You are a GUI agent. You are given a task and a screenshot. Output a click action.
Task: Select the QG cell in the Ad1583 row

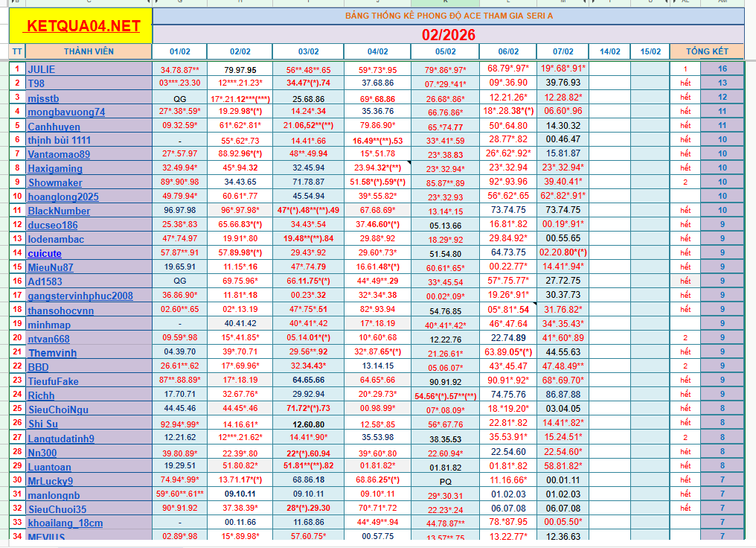point(180,281)
